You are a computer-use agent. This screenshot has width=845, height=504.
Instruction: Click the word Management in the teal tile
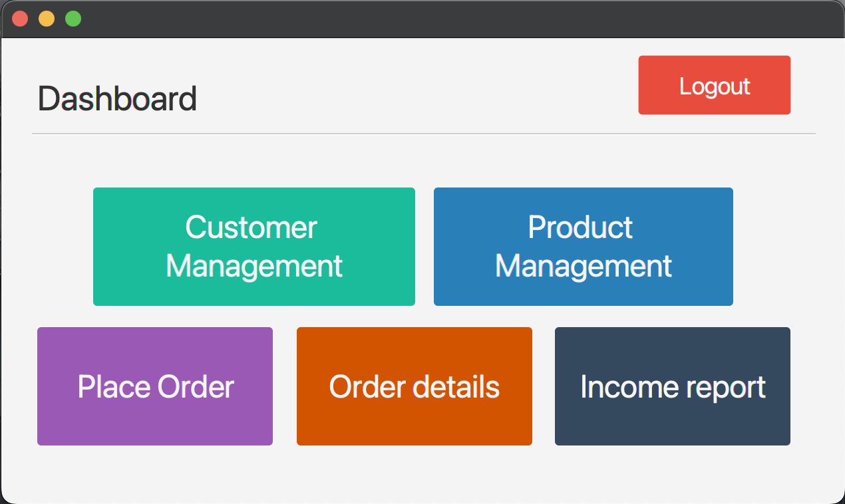(x=254, y=266)
